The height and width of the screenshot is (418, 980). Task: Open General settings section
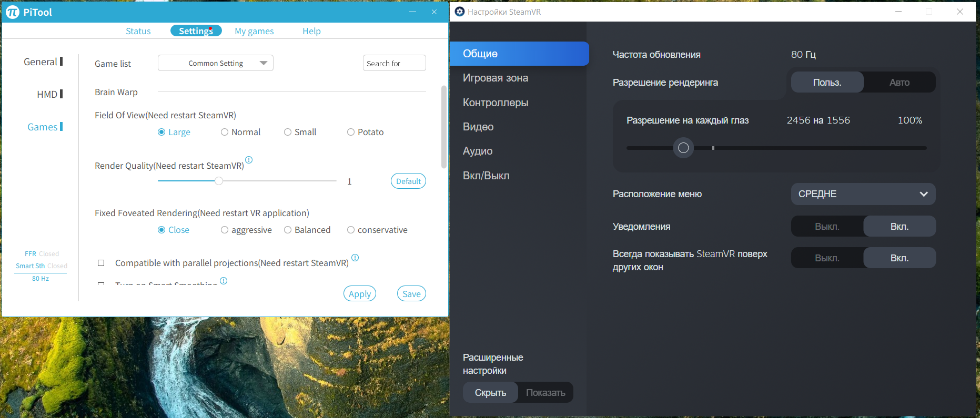pyautogui.click(x=43, y=62)
